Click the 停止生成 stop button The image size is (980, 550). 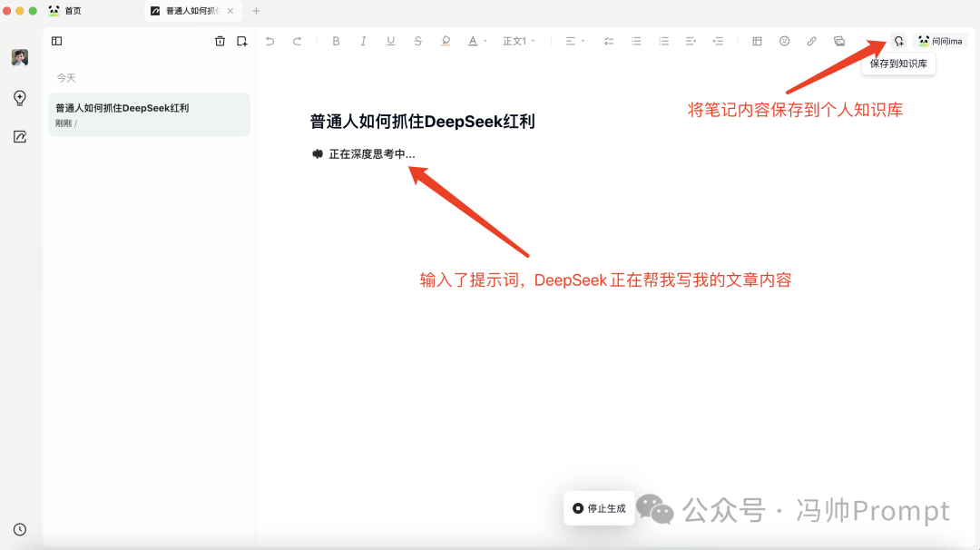tap(600, 508)
